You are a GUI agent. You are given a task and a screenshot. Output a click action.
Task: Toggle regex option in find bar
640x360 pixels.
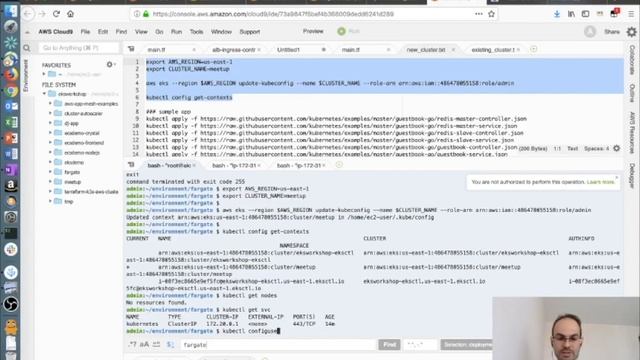click(132, 344)
